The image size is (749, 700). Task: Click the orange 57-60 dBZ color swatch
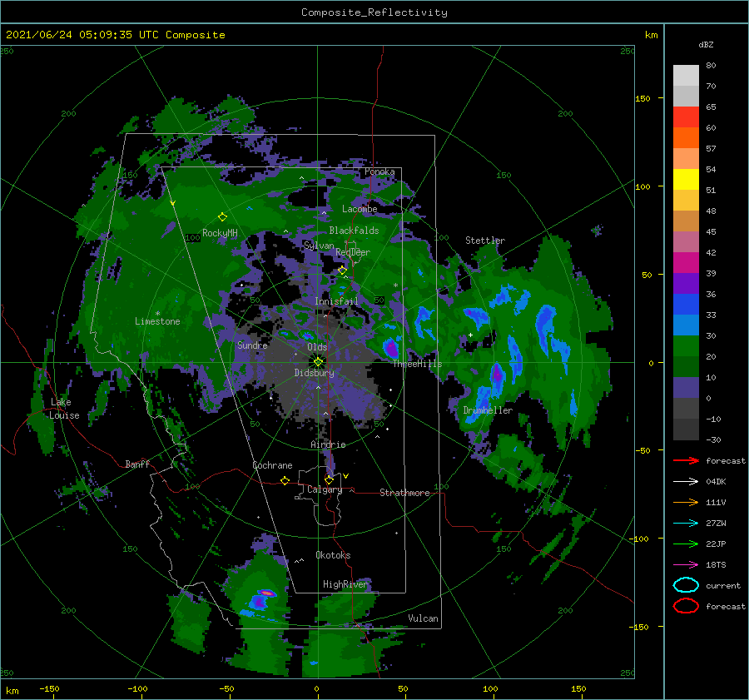coord(686,138)
